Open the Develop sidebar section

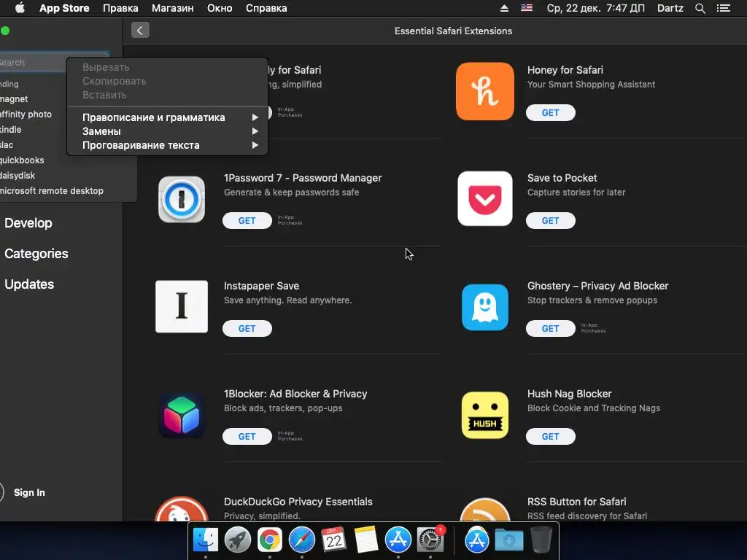[x=28, y=223]
